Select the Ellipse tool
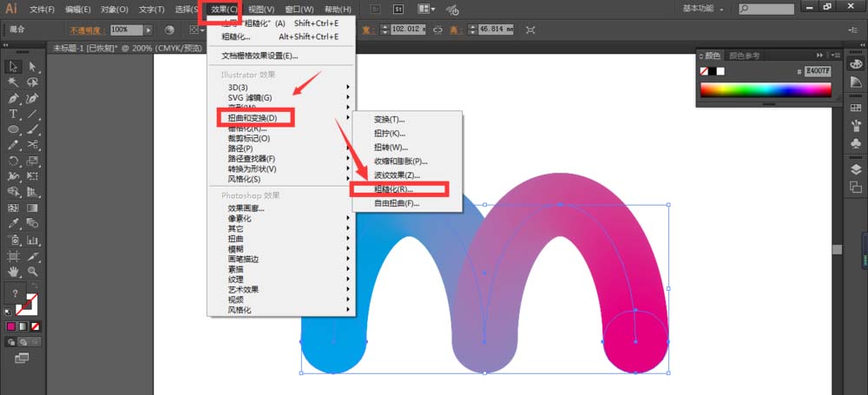This screenshot has height=395, width=868. pyautogui.click(x=13, y=129)
